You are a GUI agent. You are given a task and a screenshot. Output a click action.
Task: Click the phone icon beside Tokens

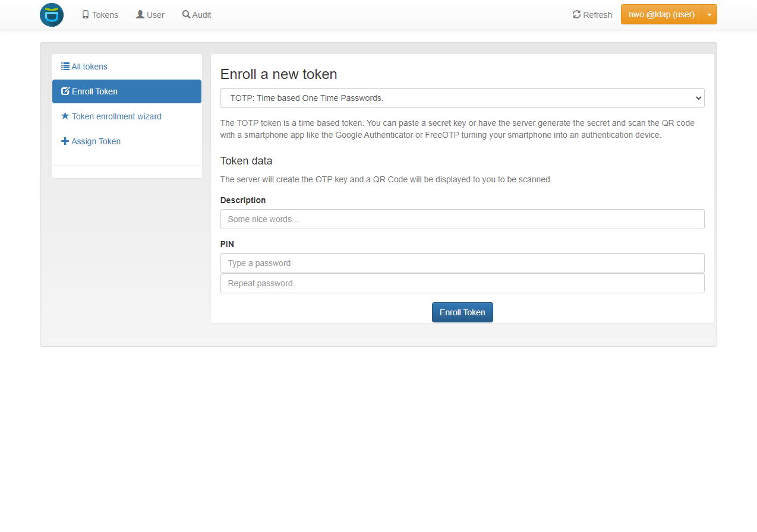[x=86, y=15]
